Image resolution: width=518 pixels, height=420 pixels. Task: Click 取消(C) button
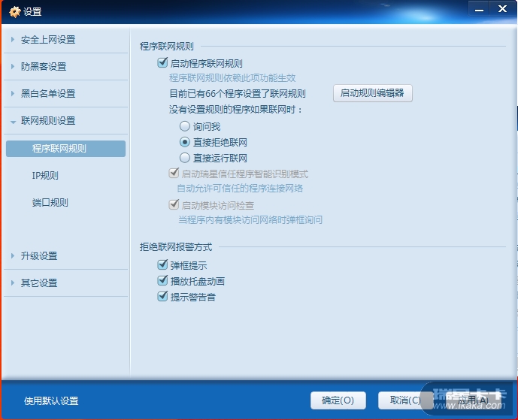[405, 400]
